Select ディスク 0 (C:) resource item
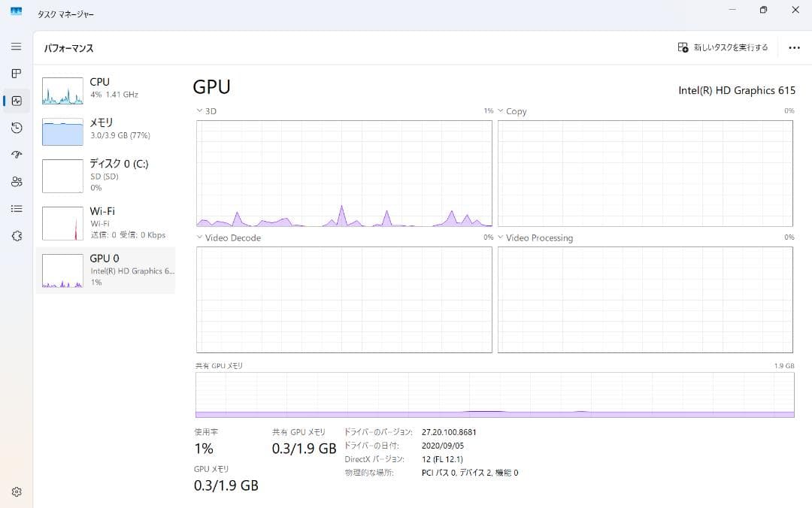This screenshot has width=812, height=508. (x=105, y=175)
